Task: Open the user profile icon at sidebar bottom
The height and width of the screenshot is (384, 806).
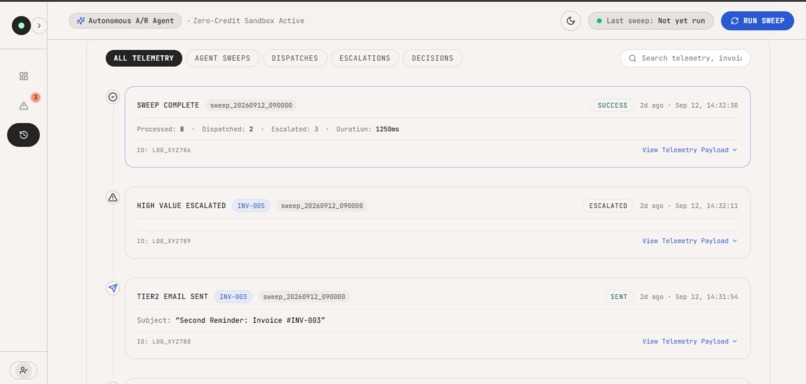Action: pyautogui.click(x=24, y=370)
